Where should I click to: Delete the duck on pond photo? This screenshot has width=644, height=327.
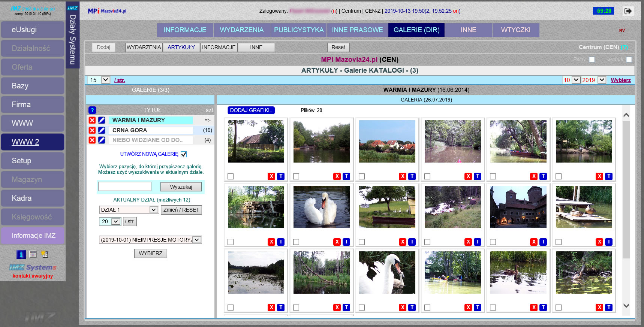(534, 307)
